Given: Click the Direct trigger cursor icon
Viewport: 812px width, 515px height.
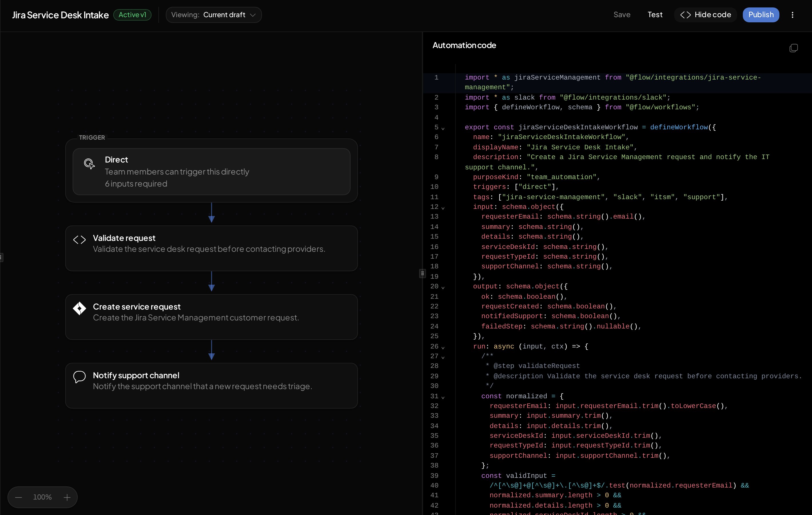Looking at the screenshot, I should click(89, 164).
